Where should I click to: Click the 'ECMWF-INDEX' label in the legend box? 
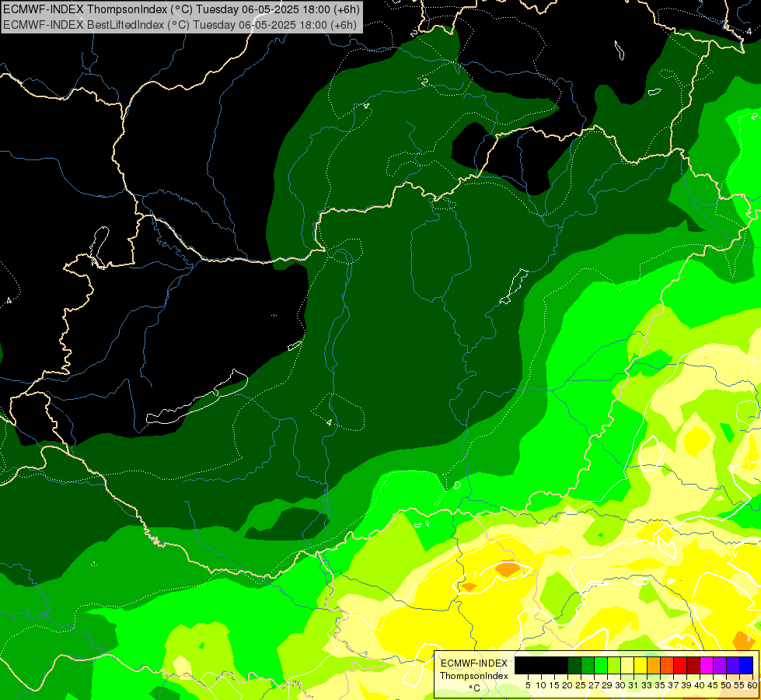point(474,663)
